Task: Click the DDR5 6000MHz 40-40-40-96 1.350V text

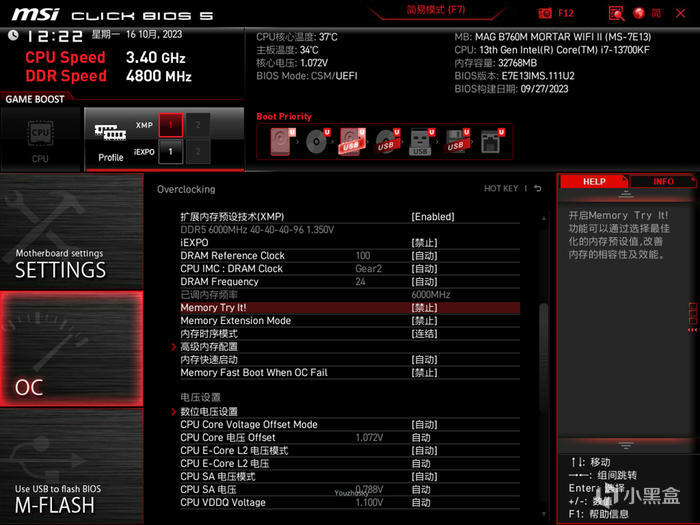Action: pyautogui.click(x=257, y=230)
